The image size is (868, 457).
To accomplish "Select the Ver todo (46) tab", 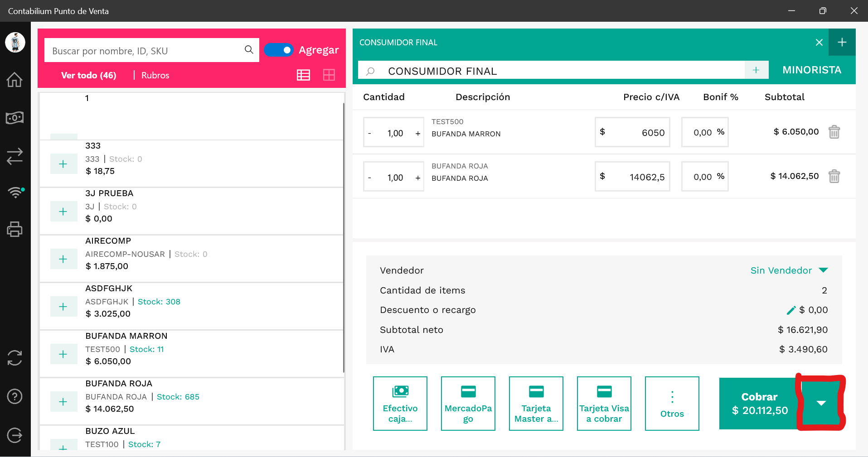I will click(x=89, y=75).
